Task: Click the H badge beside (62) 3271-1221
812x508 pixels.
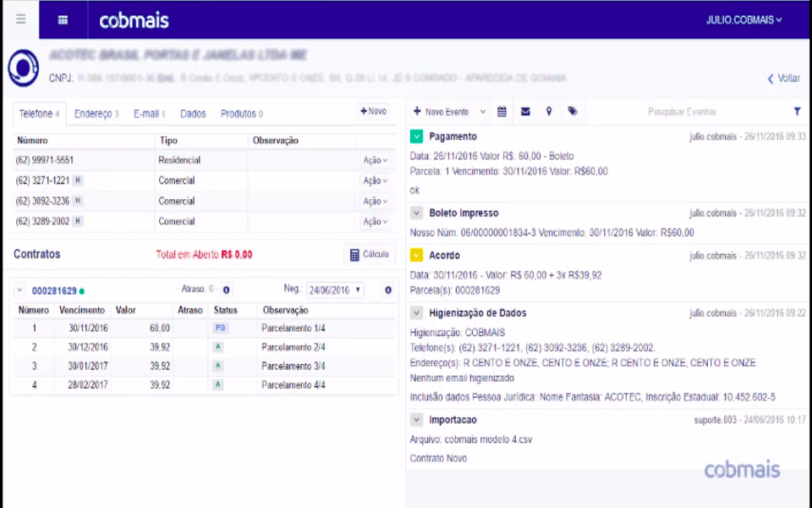Action: click(78, 180)
